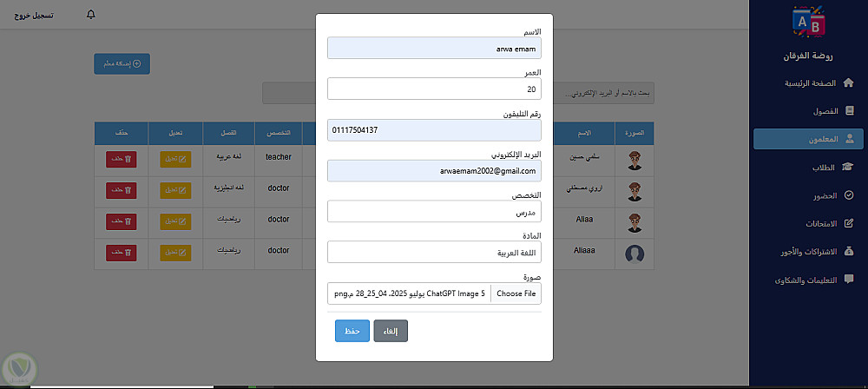Click the Aliaaa row avatar picture
Image resolution: width=868 pixels, height=389 pixels.
[x=635, y=254]
